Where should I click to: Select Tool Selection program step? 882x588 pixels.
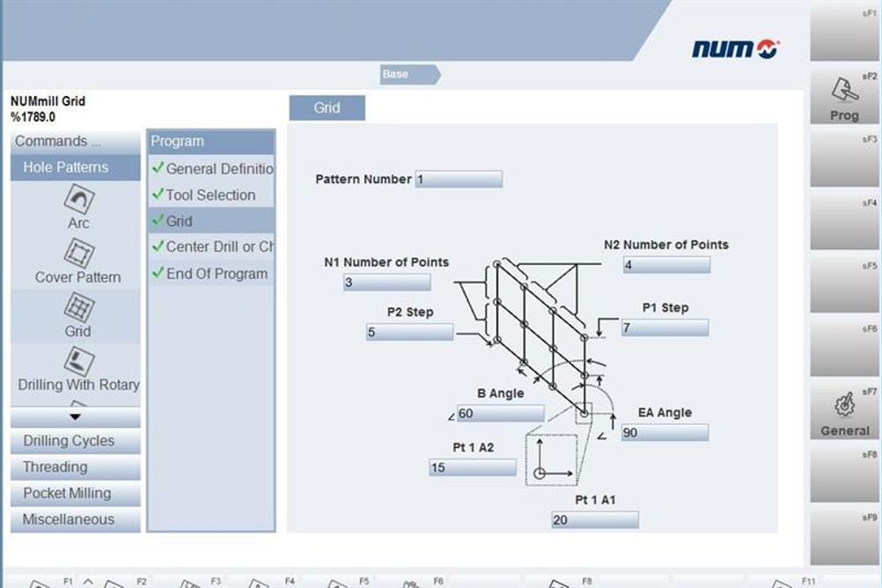211,195
